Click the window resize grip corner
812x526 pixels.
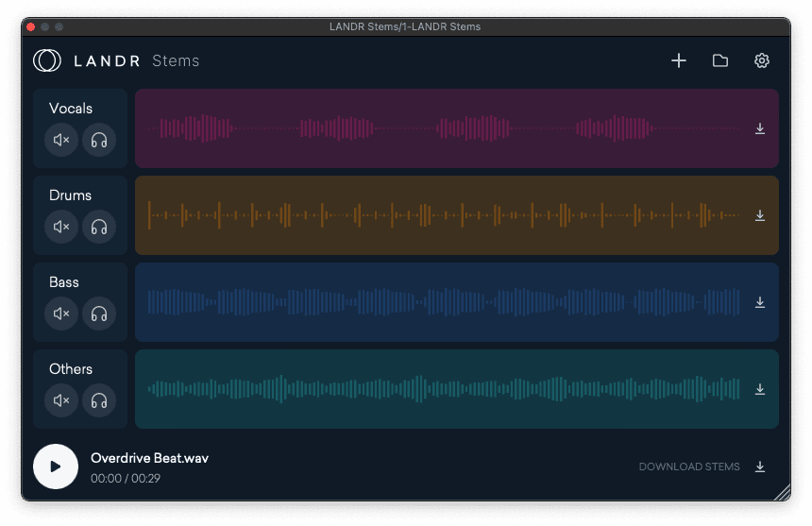[781, 492]
